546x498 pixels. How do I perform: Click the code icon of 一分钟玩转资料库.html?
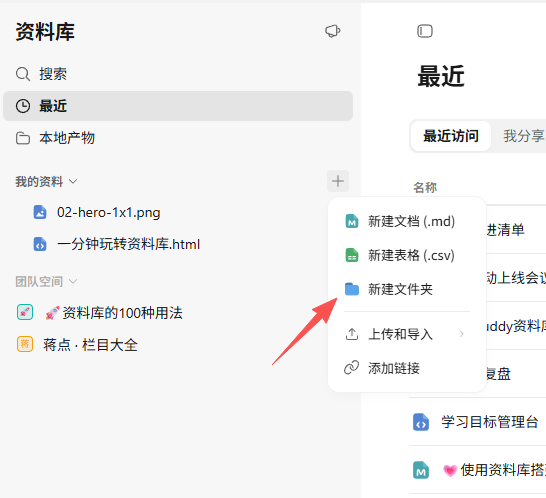(x=40, y=244)
